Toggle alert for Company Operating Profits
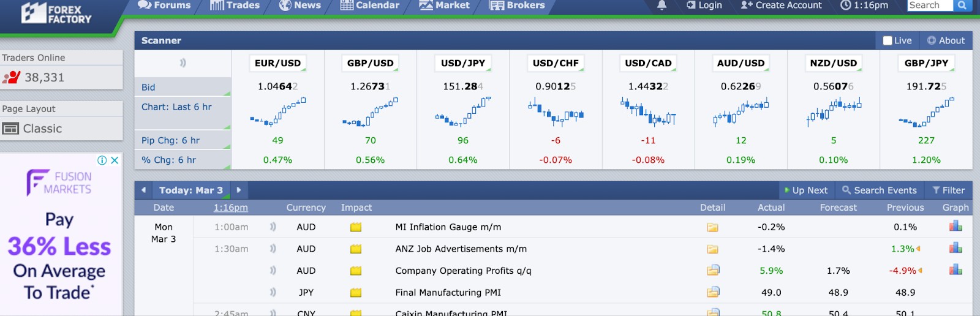This screenshot has height=316, width=980. (273, 271)
